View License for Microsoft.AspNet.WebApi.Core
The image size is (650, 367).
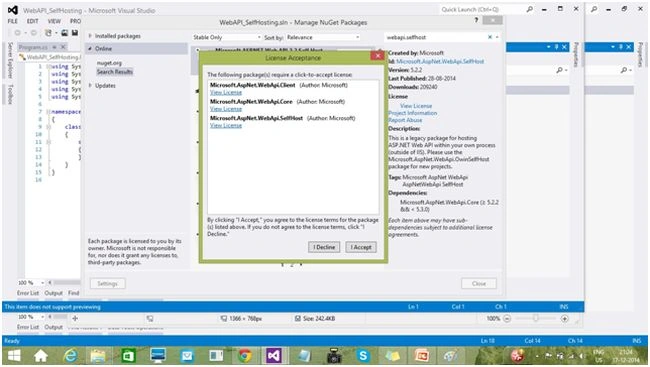point(226,109)
